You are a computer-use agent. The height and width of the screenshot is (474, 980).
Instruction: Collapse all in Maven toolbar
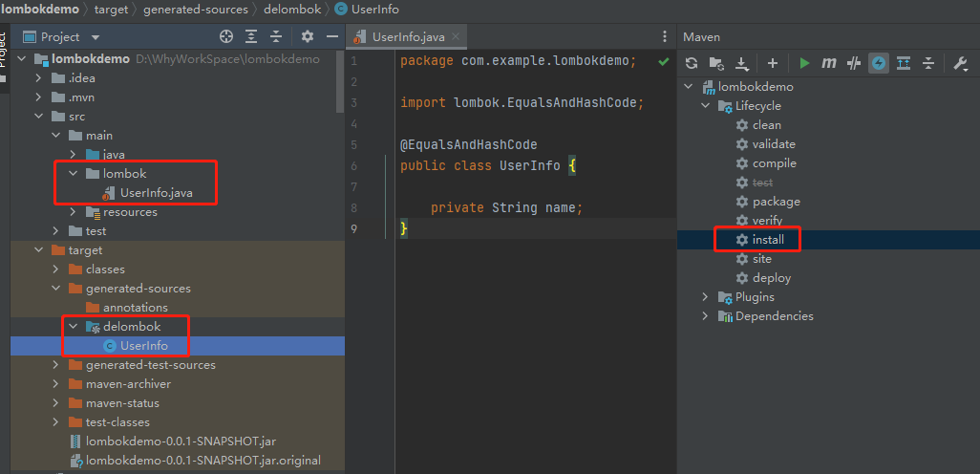coord(928,62)
